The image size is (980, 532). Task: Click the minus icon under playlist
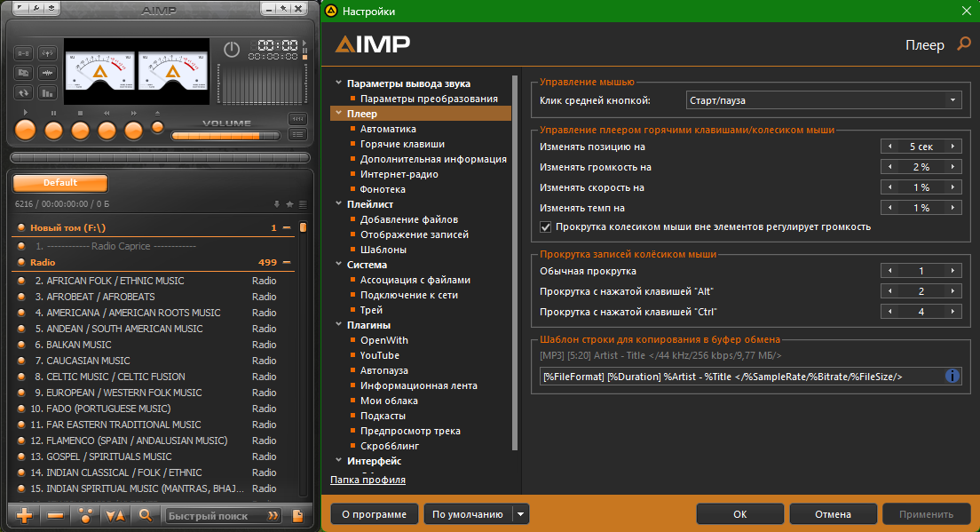55,515
